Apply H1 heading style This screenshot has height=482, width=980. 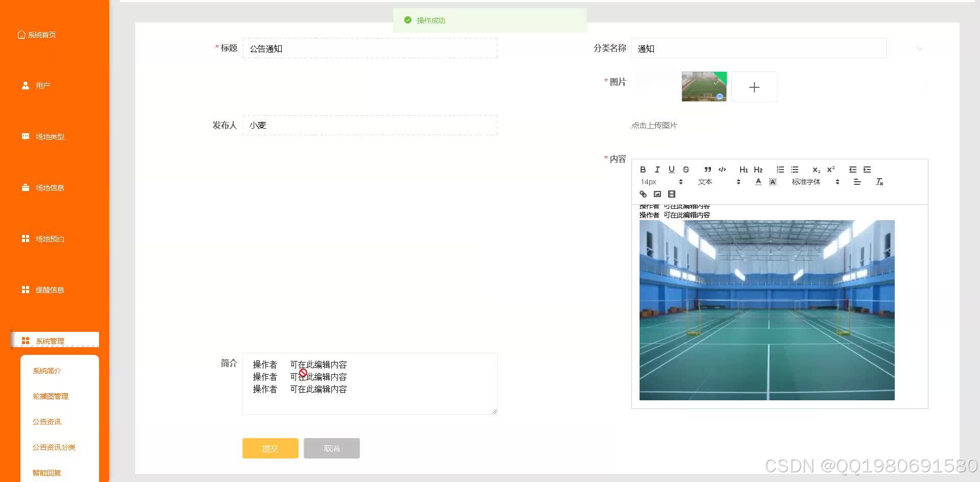pos(744,169)
